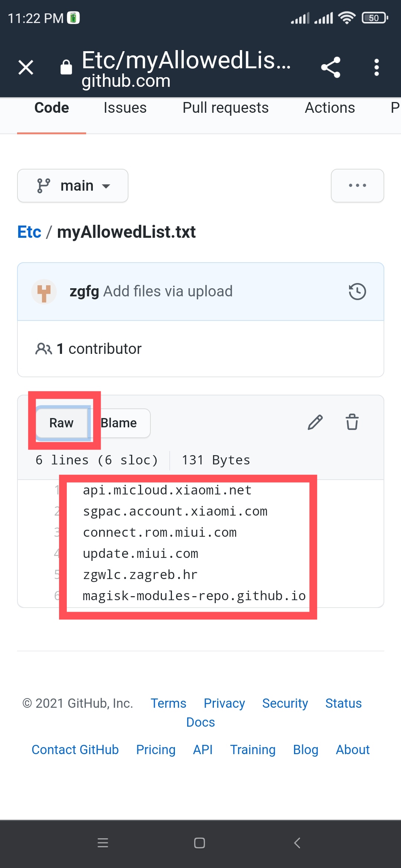Click the contributors people icon
401x868 pixels.
44,348
